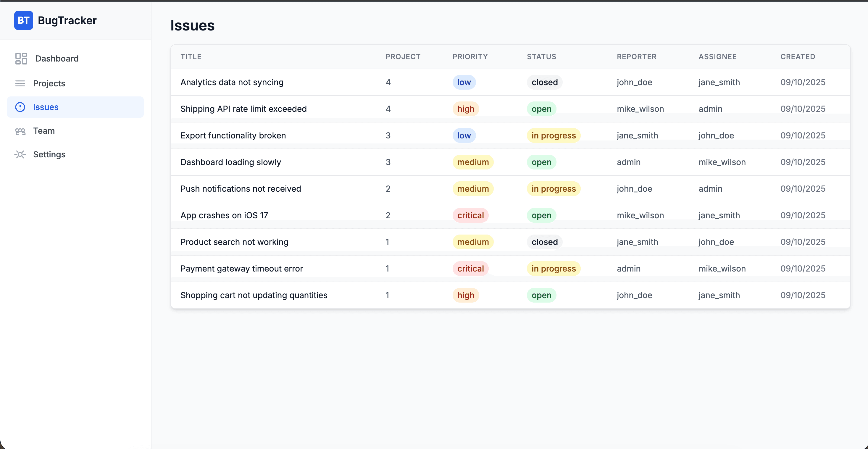The image size is (868, 449).
Task: Open 'Payment gateway timeout error' issue
Action: tap(242, 269)
